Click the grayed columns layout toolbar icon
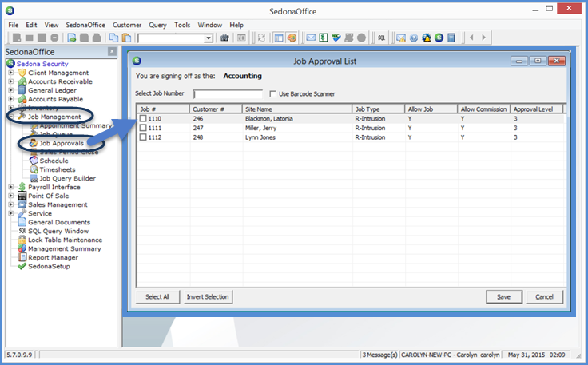 pos(241,38)
